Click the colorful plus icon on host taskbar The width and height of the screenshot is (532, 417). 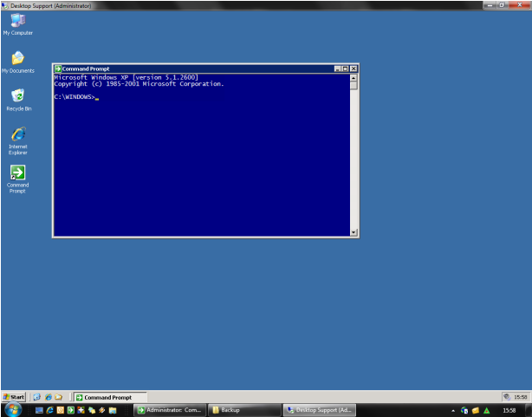pos(81,410)
